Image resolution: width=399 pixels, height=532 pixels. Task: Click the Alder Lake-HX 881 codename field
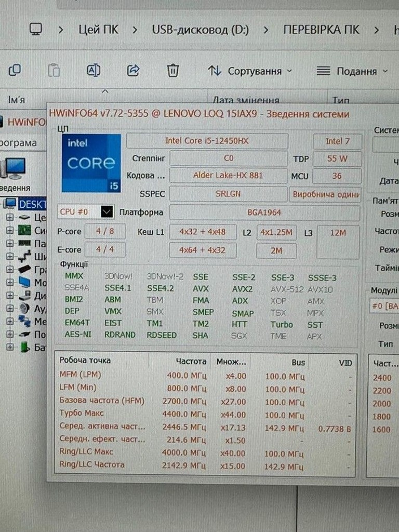(228, 176)
